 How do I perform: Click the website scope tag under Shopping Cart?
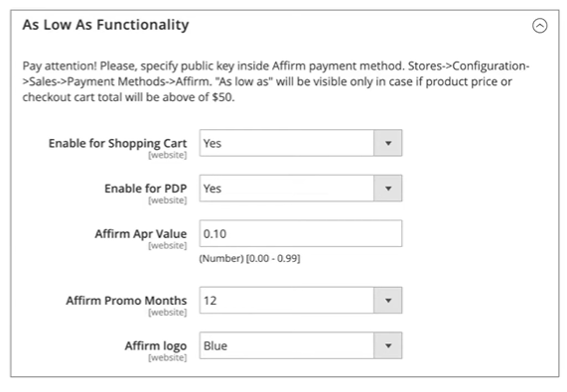coord(168,155)
